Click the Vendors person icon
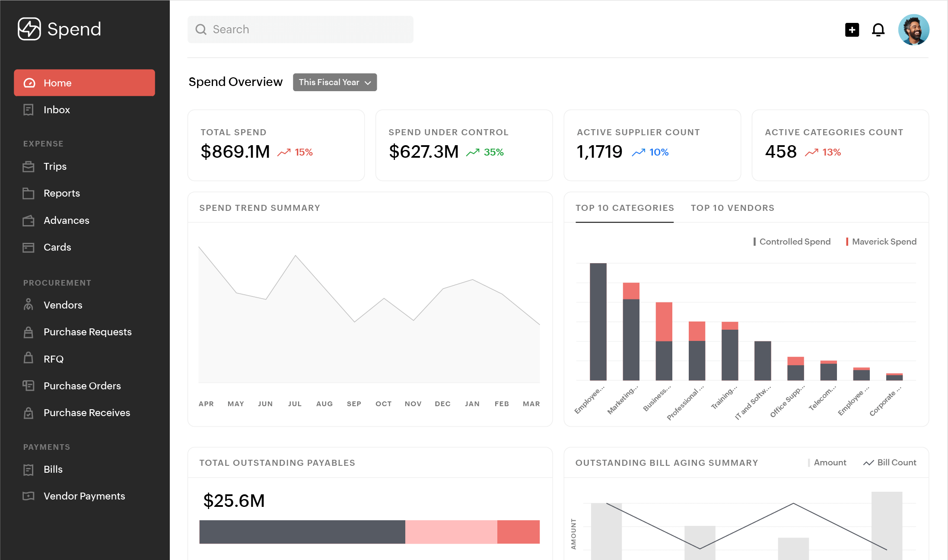 29,305
